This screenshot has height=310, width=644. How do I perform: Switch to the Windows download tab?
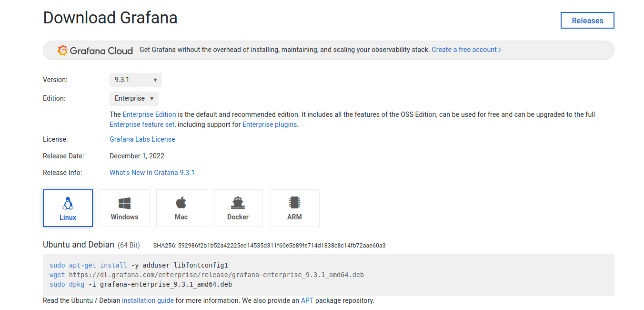point(124,208)
